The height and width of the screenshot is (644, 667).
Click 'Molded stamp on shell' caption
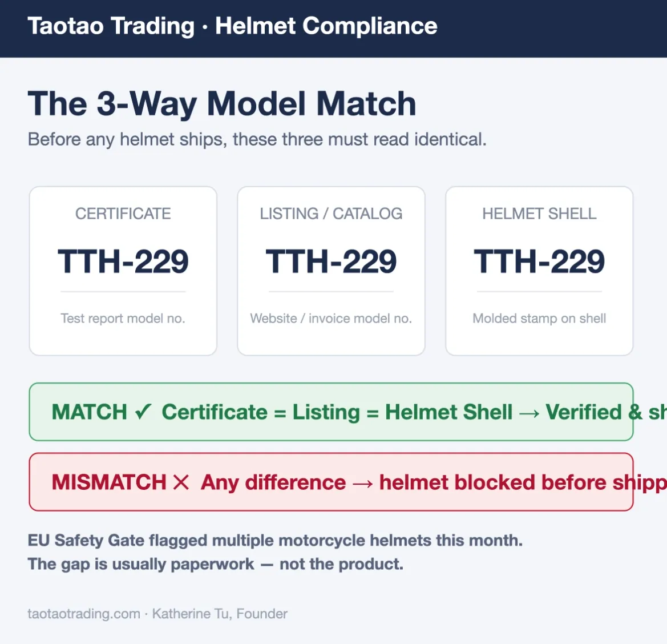539,319
